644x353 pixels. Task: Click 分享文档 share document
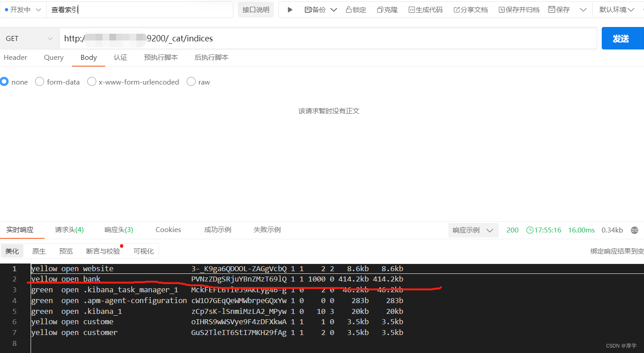(470, 10)
